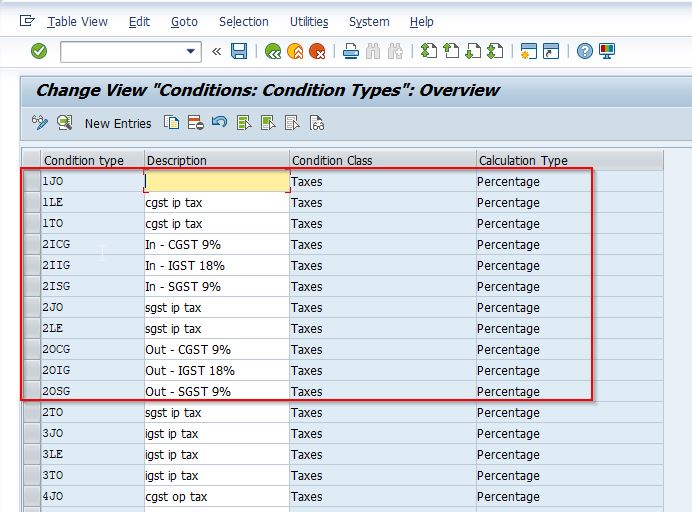The width and height of the screenshot is (692, 512).
Task: Mark the row selector for 3JO
Action: [x=32, y=434]
